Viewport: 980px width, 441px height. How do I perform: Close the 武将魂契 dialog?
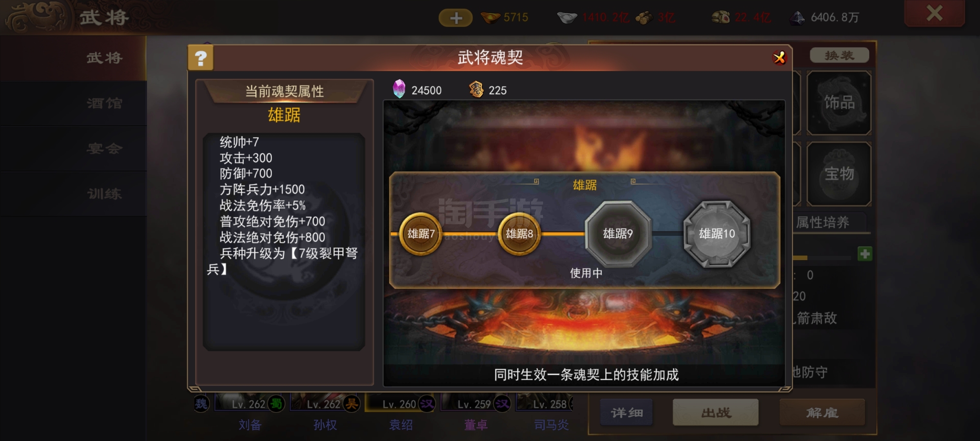(779, 58)
